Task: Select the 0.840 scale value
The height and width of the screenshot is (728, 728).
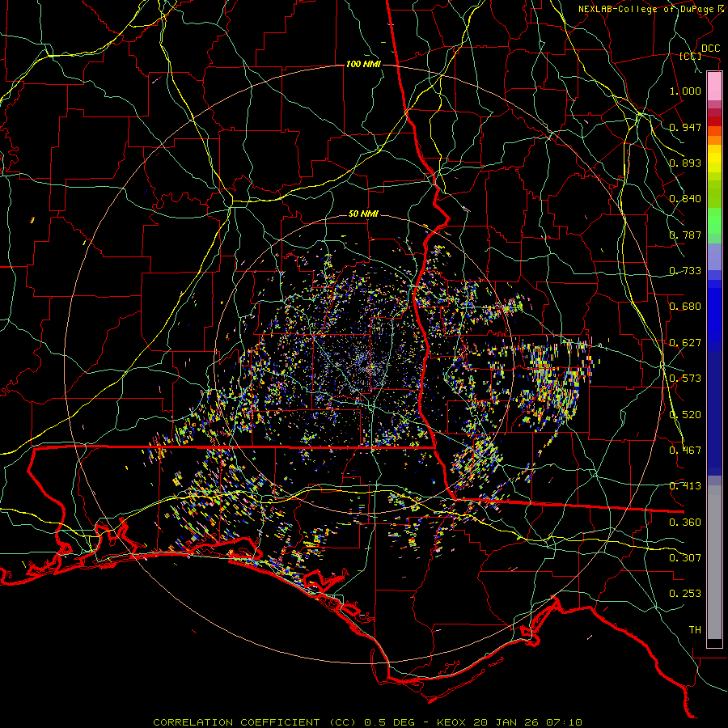Action: pyautogui.click(x=685, y=199)
